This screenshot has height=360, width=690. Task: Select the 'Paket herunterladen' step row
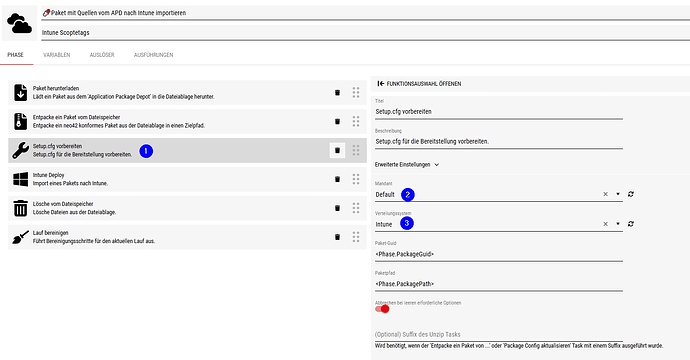[x=187, y=92]
